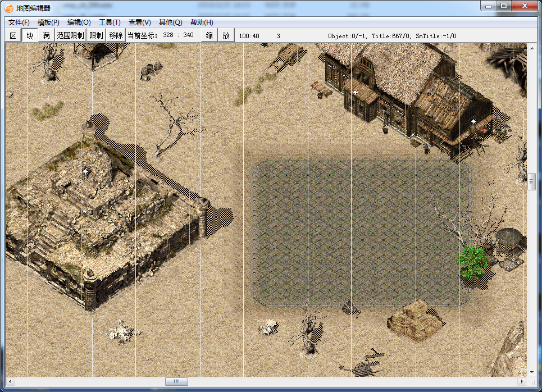The image size is (542, 392).
Task: Click the 放 zoom in button
Action: 226,35
